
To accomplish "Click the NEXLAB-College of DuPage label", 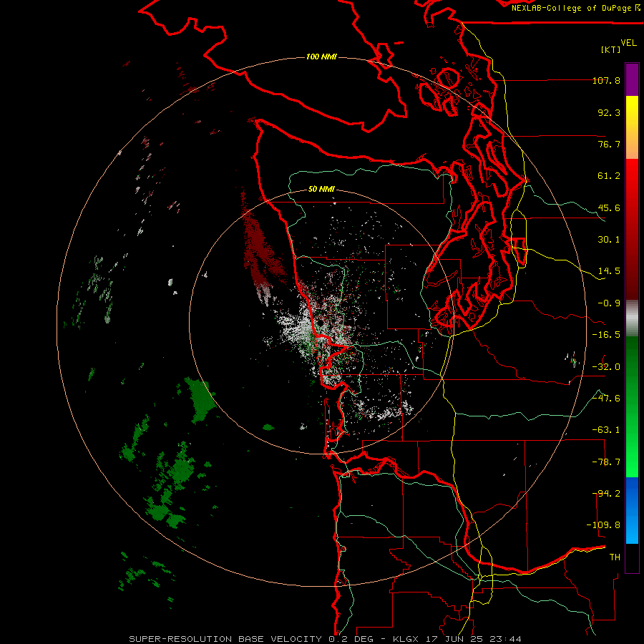I will (x=575, y=8).
